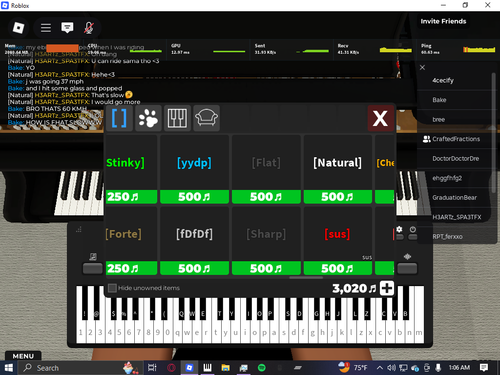Screen dimensions: 500x375
Task: Click the shop horizontal scrollbar
Action: click(306, 277)
